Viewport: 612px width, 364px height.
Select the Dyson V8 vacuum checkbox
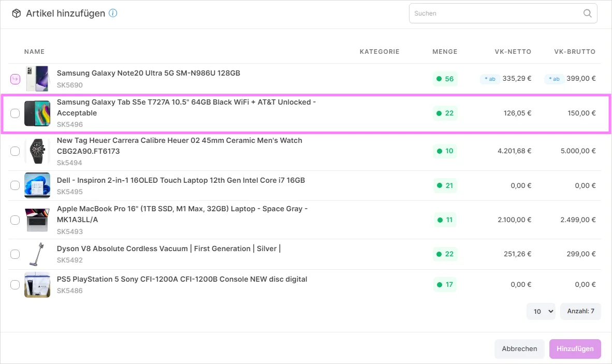[15, 254]
